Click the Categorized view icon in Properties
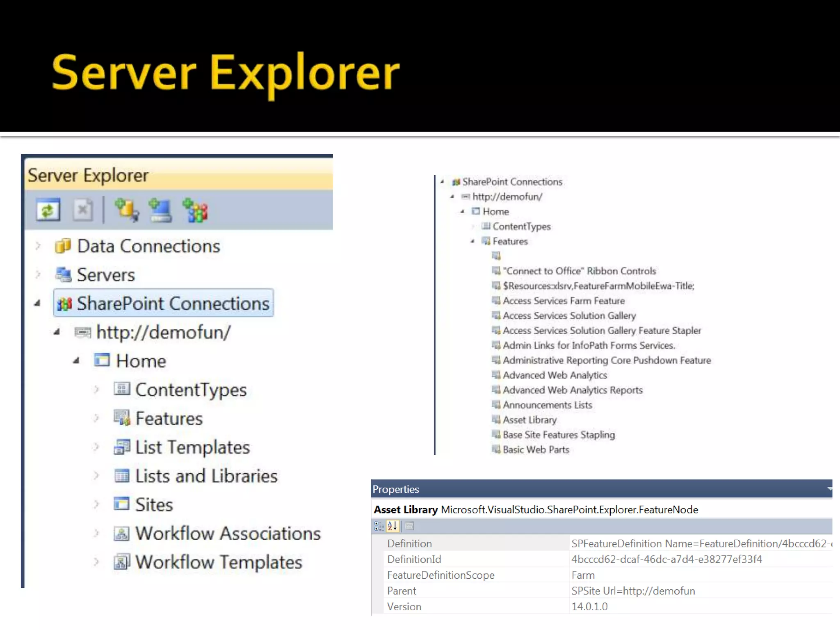Screen dimensions: 840x630 pos(379,526)
